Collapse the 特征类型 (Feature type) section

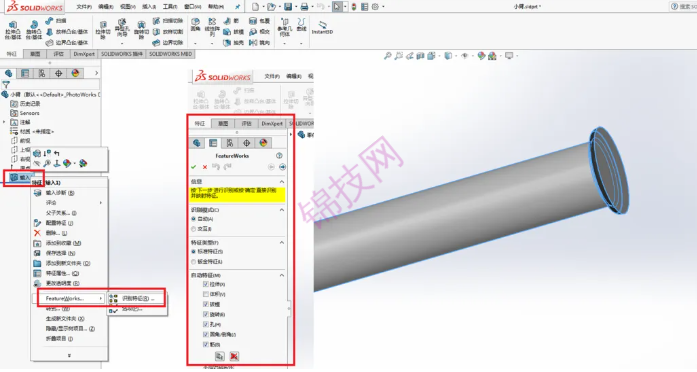(x=282, y=243)
